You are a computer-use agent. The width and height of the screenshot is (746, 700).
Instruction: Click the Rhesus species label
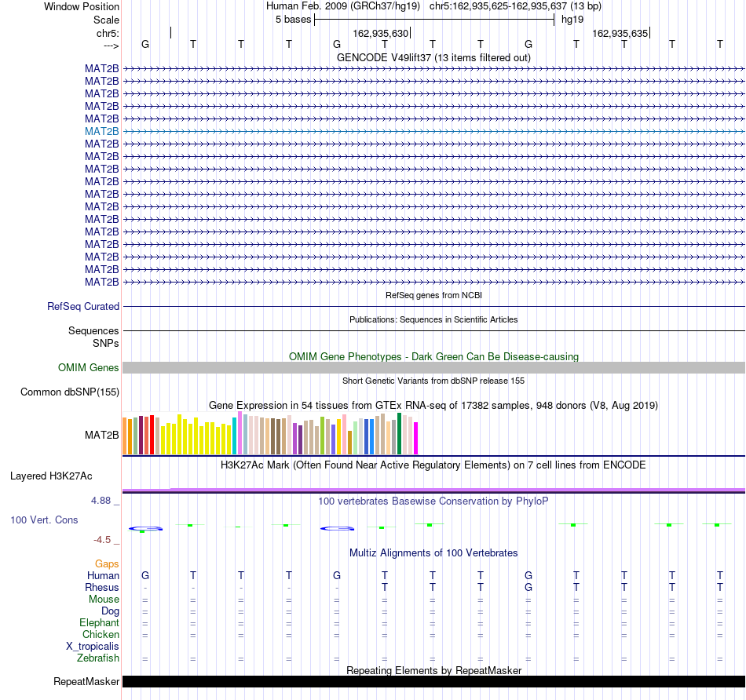tap(102, 587)
